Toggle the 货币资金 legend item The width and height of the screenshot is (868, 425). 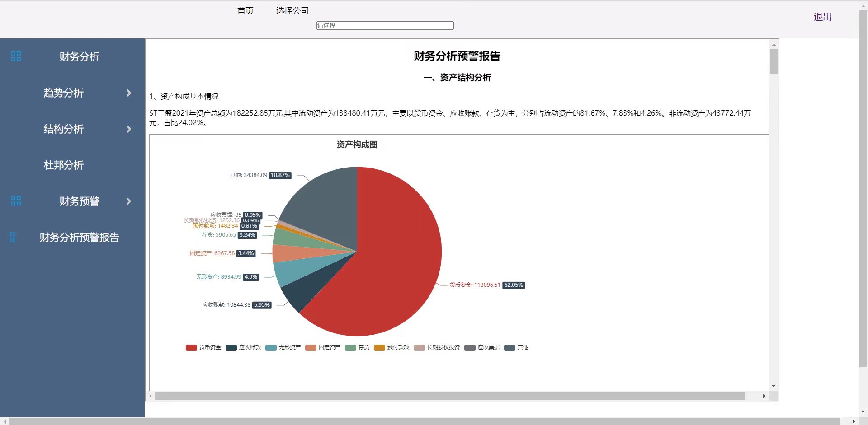(x=203, y=347)
